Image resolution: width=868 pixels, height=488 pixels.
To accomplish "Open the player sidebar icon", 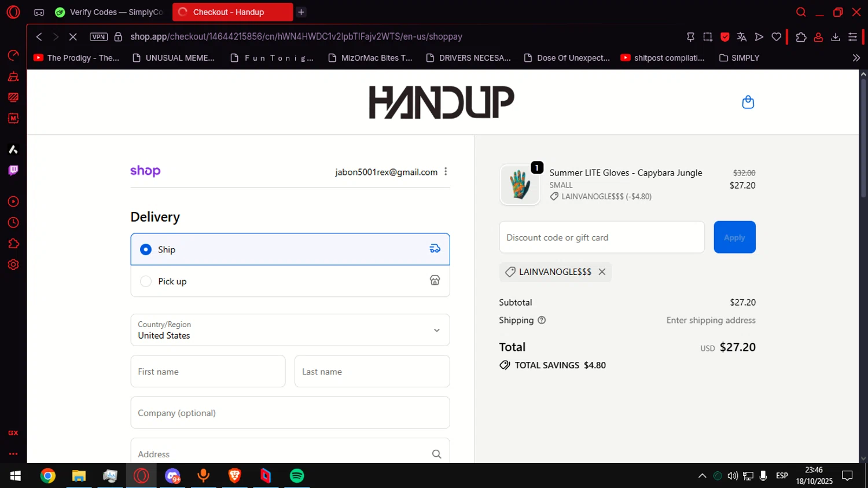I will tap(13, 202).
